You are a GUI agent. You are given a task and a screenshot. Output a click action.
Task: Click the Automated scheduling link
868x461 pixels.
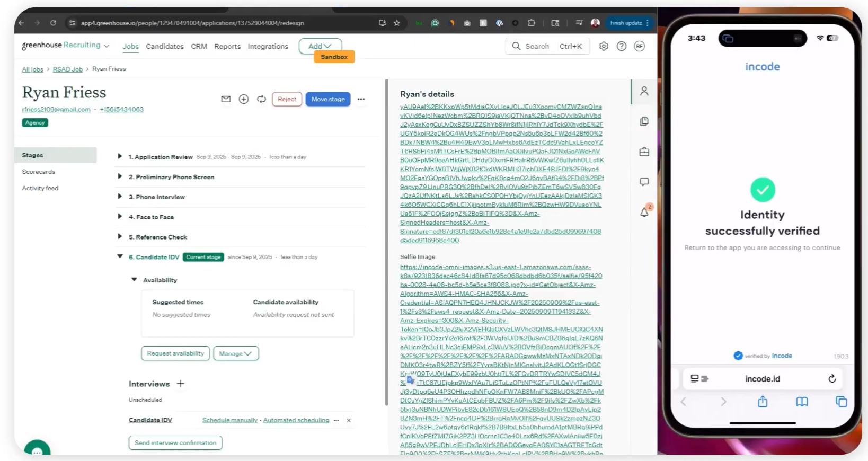click(296, 420)
